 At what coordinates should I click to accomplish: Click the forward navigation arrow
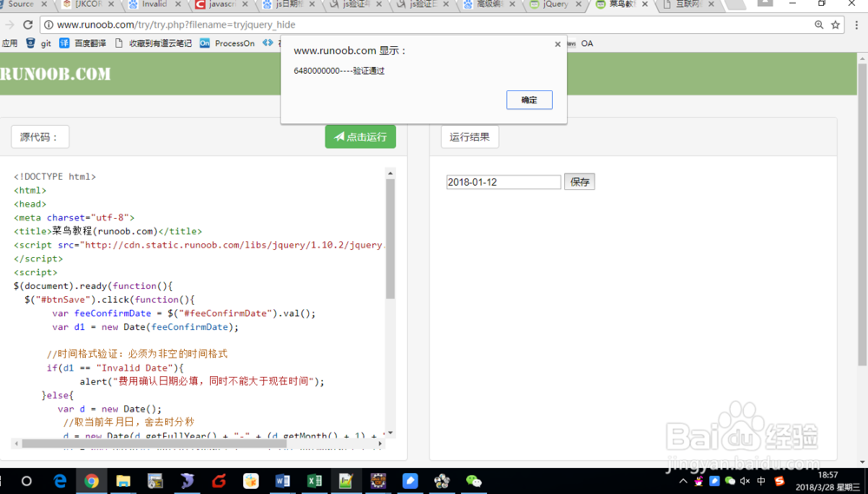pos(10,24)
